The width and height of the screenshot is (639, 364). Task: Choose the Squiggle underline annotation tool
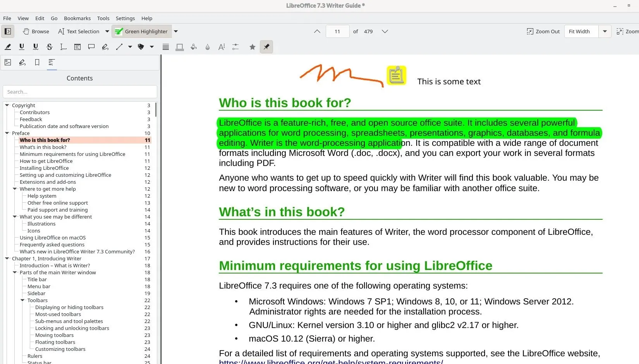click(36, 47)
